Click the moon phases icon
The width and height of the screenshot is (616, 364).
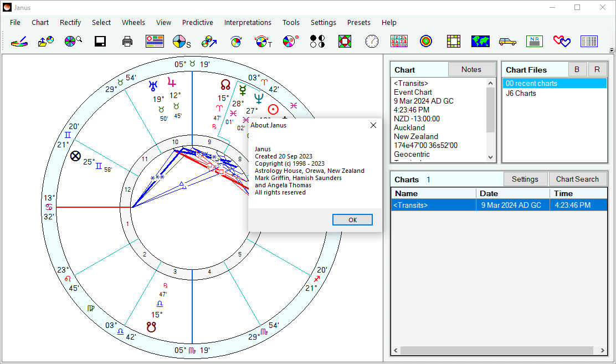[x=317, y=41]
